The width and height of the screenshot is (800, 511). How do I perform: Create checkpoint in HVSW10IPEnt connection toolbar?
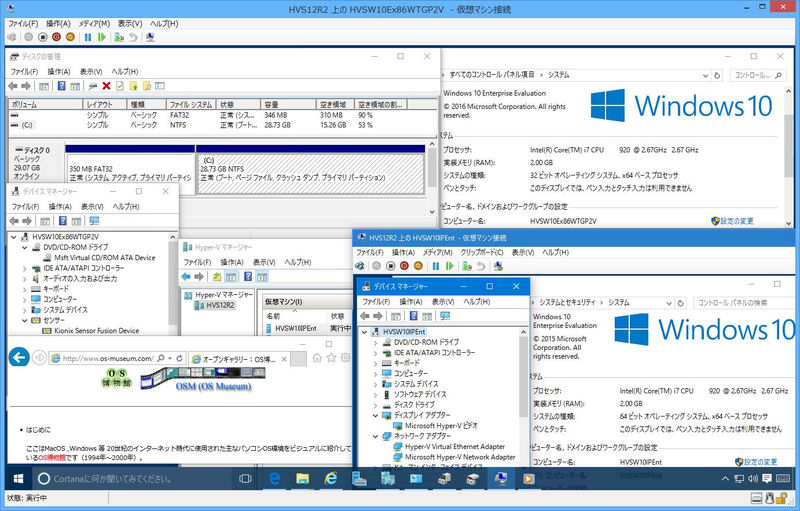pos(467,266)
